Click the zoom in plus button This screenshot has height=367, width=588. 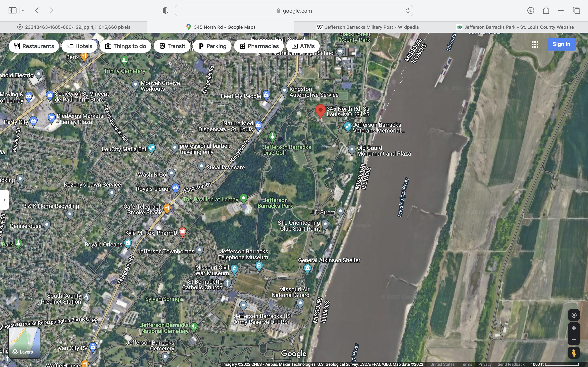pos(574,328)
